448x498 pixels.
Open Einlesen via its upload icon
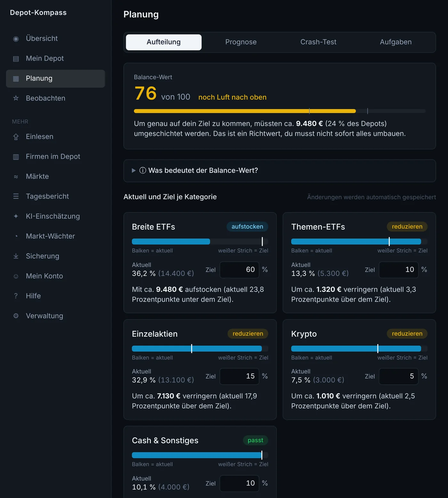tap(16, 137)
